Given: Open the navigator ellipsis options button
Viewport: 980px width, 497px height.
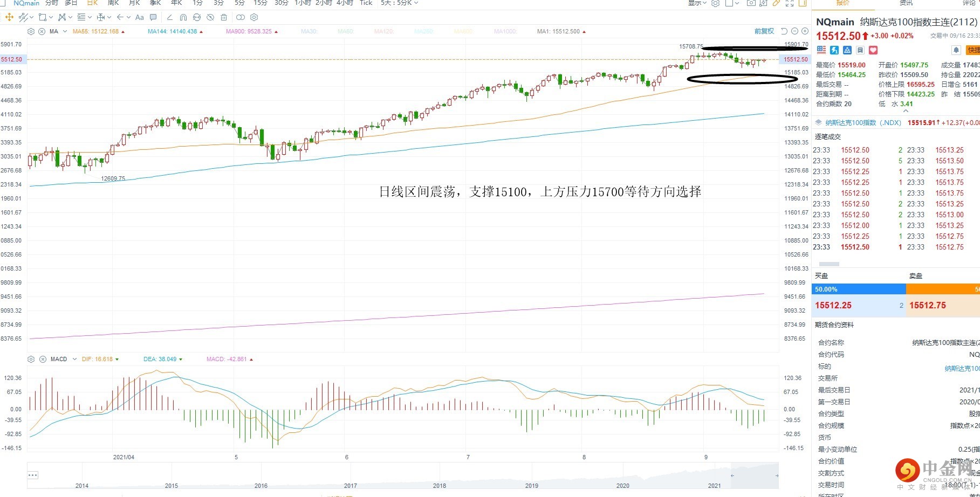Looking at the screenshot, I should pos(32,475).
